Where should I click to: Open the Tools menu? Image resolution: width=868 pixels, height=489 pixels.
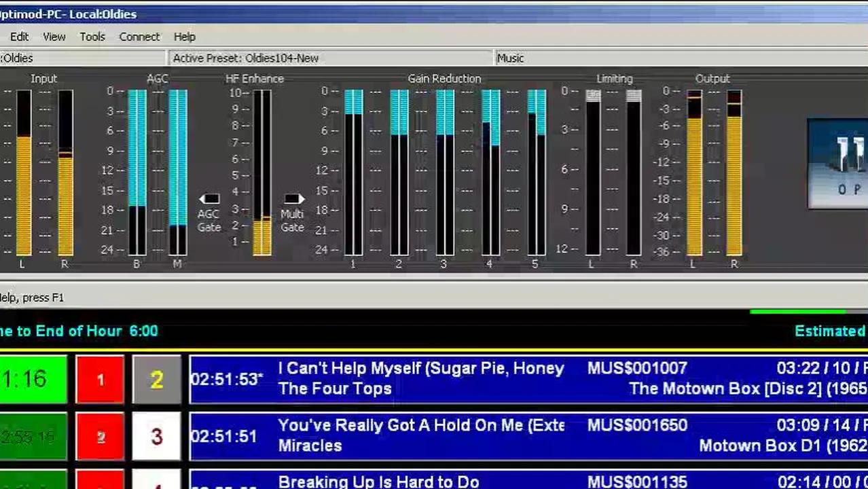[x=92, y=37]
